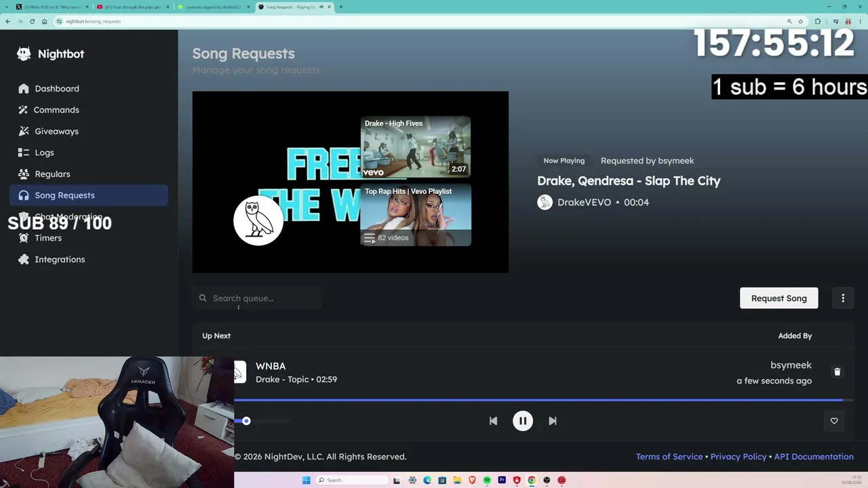Click the Request Song button
The height and width of the screenshot is (488, 868).
pyautogui.click(x=778, y=298)
